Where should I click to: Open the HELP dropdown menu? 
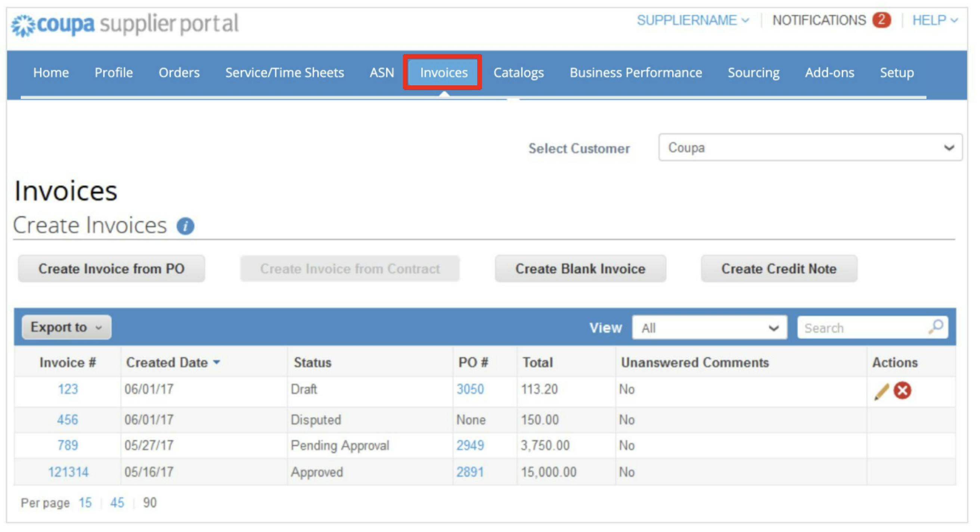(935, 20)
